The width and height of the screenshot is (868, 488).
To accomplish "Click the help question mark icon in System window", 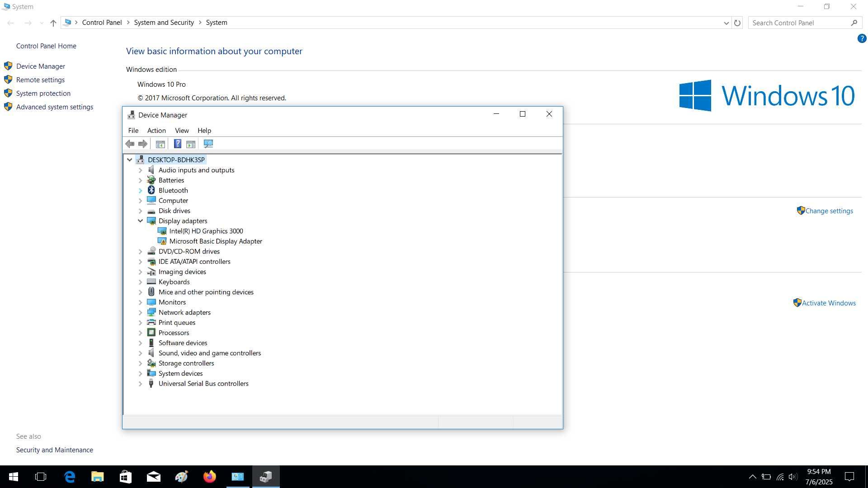I will tap(862, 39).
